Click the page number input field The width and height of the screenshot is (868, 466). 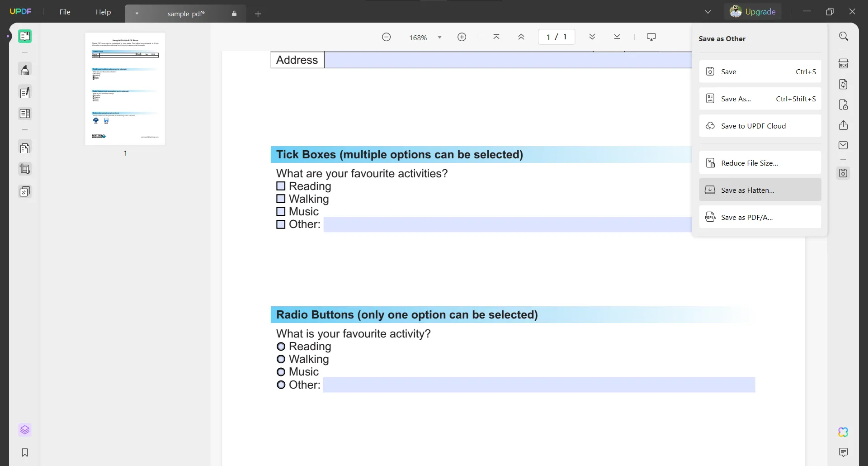pos(556,37)
